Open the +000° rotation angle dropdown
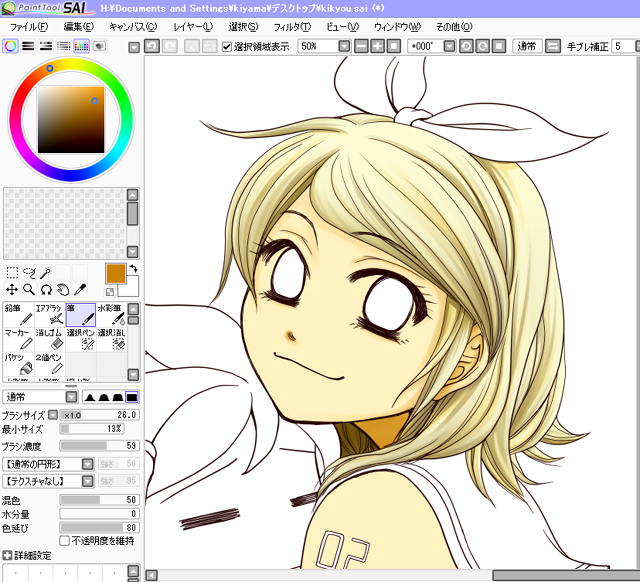 (x=449, y=46)
